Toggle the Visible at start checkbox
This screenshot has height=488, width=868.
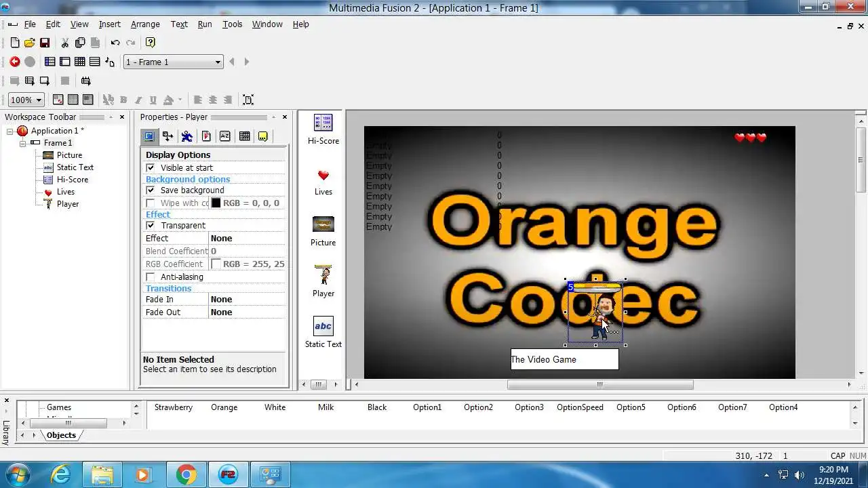click(151, 167)
